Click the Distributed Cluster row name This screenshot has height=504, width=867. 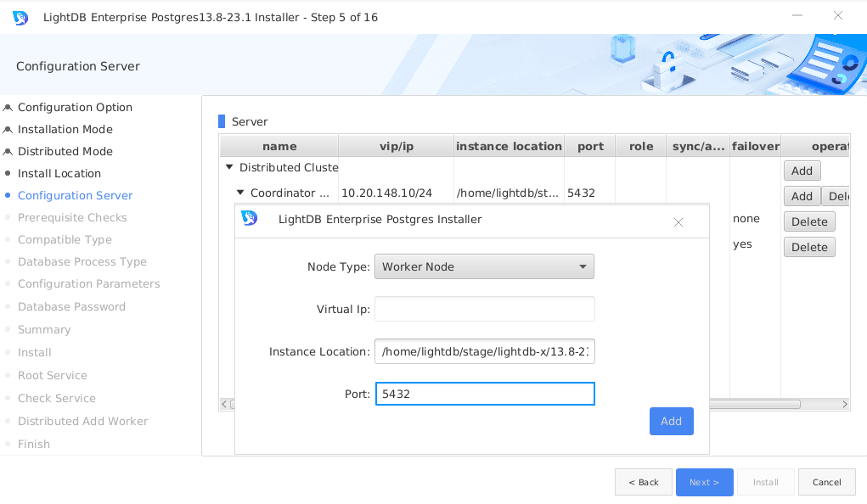289,167
